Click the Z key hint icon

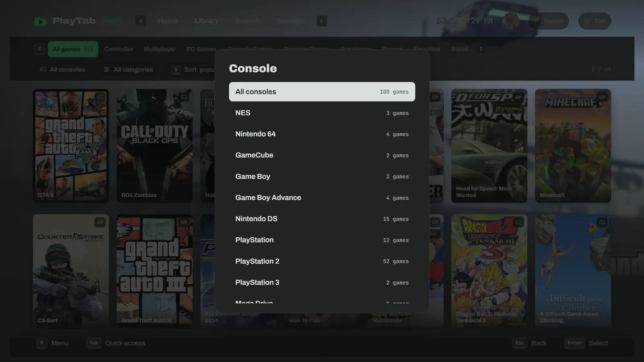pyautogui.click(x=39, y=49)
